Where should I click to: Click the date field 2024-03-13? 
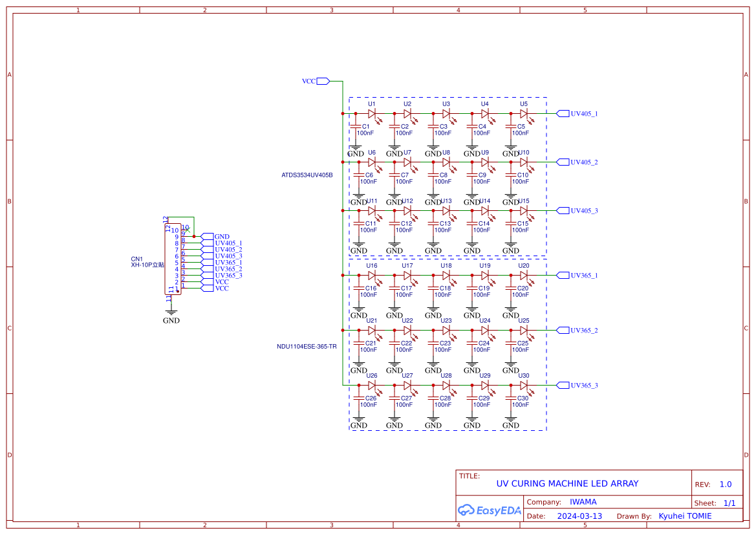(x=579, y=516)
